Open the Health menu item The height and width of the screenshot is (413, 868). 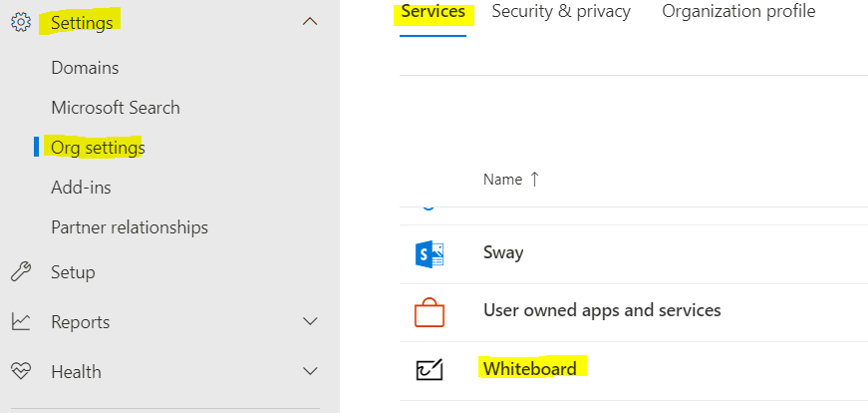point(76,371)
